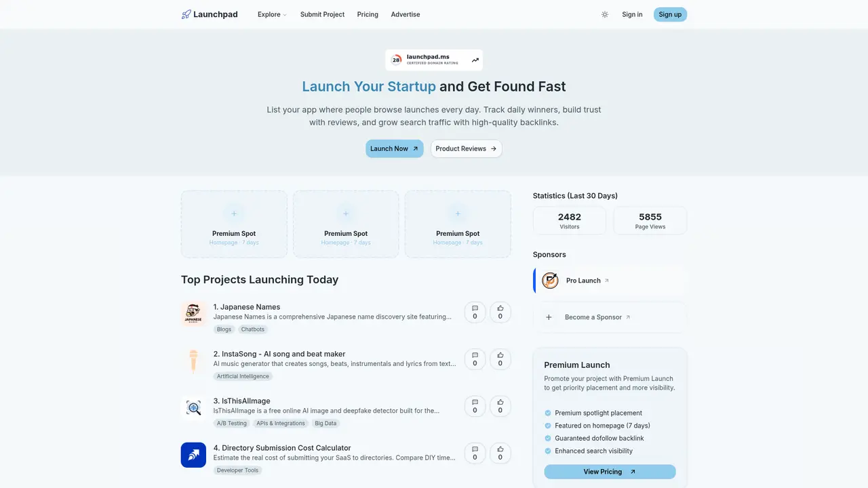Viewport: 868px width, 488px height.
Task: Click the Sign in link
Action: click(632, 14)
